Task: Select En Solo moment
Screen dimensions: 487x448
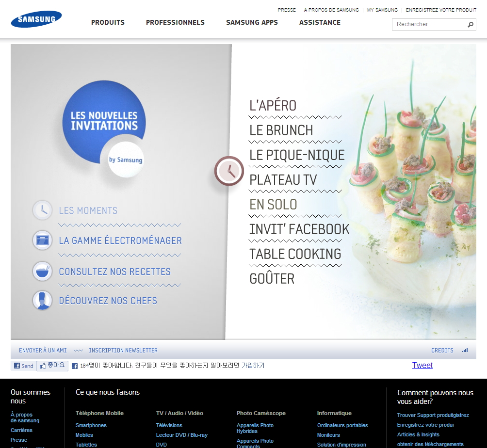Action: [273, 205]
